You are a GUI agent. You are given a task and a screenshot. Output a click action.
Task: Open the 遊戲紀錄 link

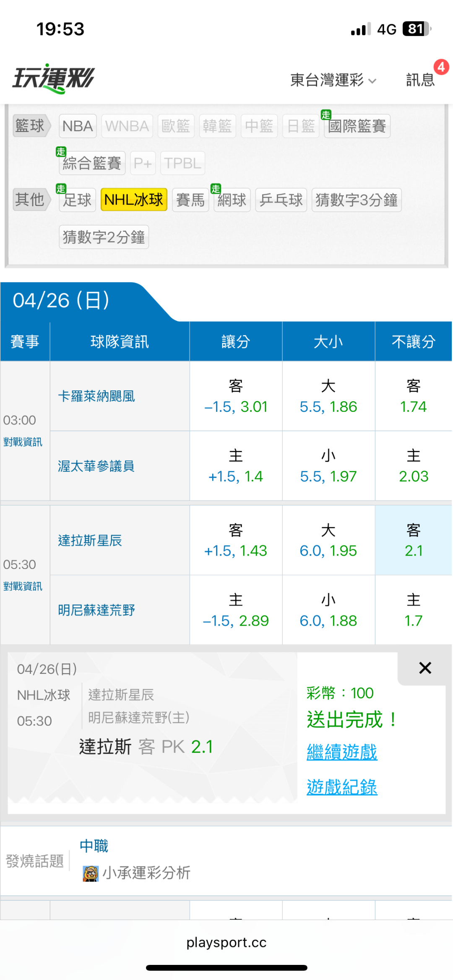(x=342, y=787)
